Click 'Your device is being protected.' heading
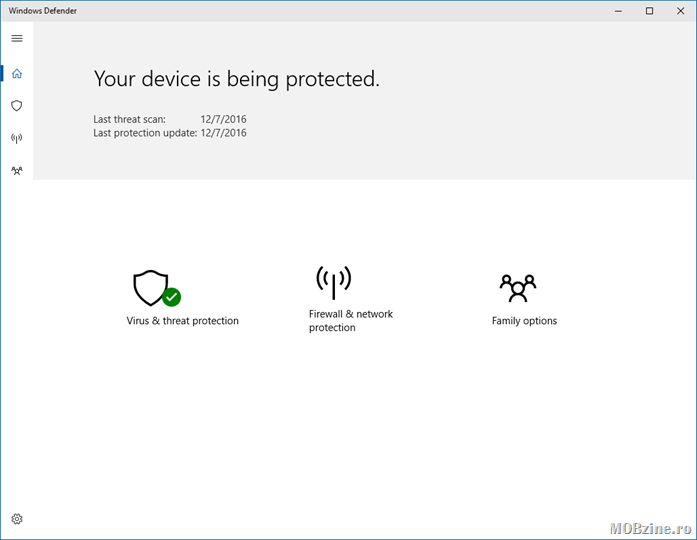Screen dimensions: 697x540 coord(236,79)
